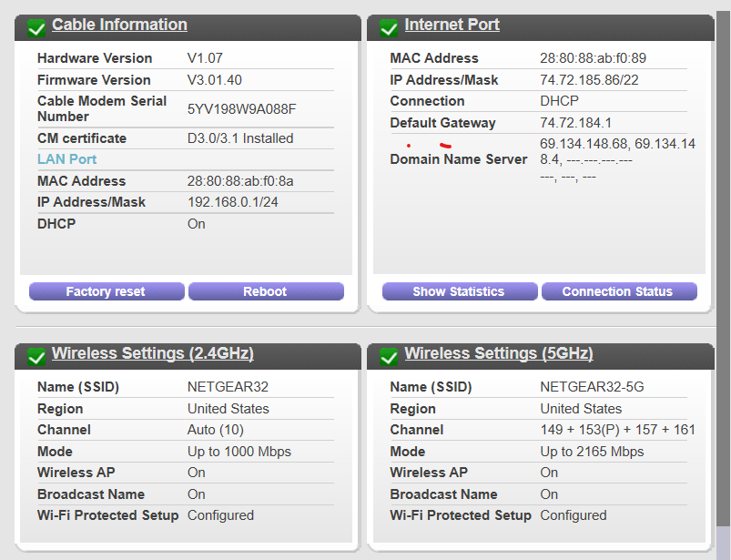Viewport: 731px width, 560px height.
Task: Select the Domain Name Server addresses
Action: point(618,159)
